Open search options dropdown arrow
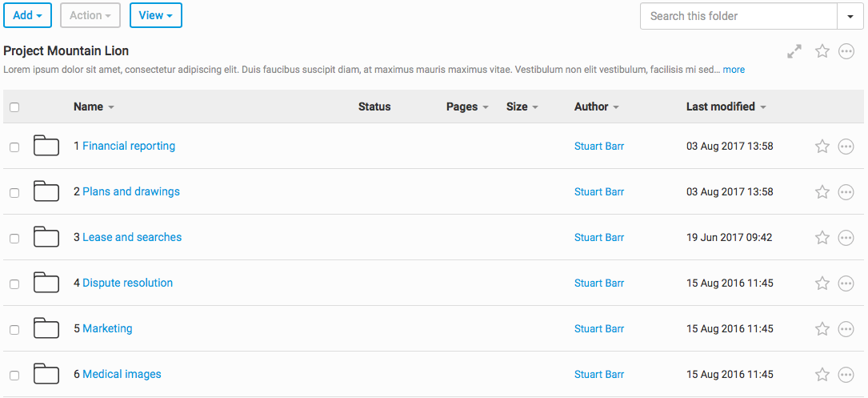The image size is (868, 398). click(850, 16)
